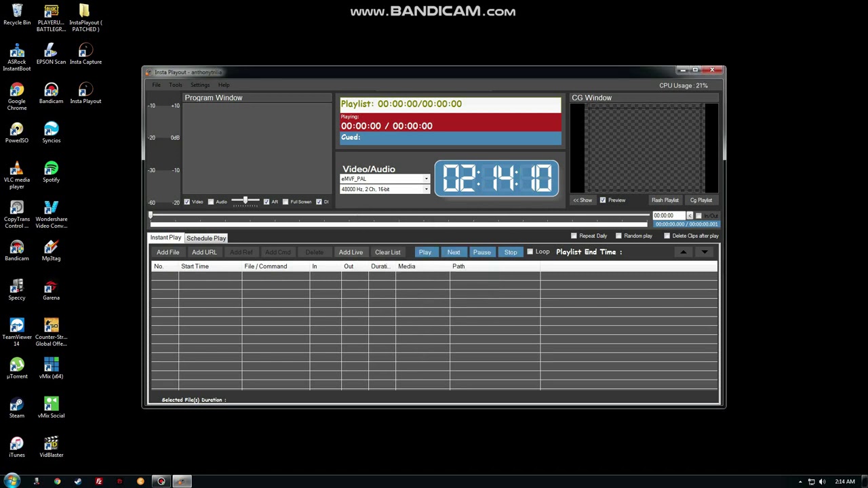Screen dimensions: 868x488
Task: Open the volume icon in system tray
Action: pos(822,481)
